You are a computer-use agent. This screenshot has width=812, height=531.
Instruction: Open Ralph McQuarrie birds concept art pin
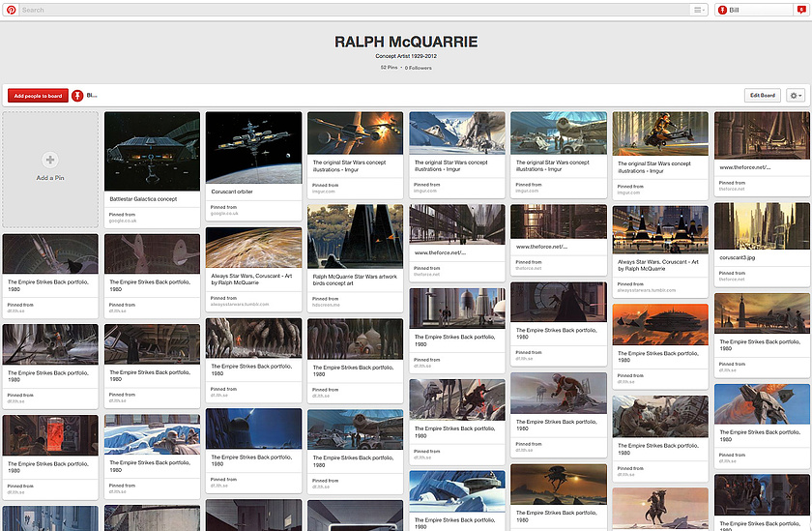click(x=355, y=236)
